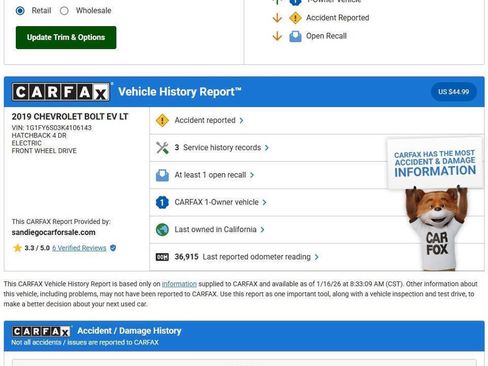Image resolution: width=488 pixels, height=366 pixels.
Task: Click VIN 1G1FY6S03K4106143 text
Action: click(x=52, y=128)
